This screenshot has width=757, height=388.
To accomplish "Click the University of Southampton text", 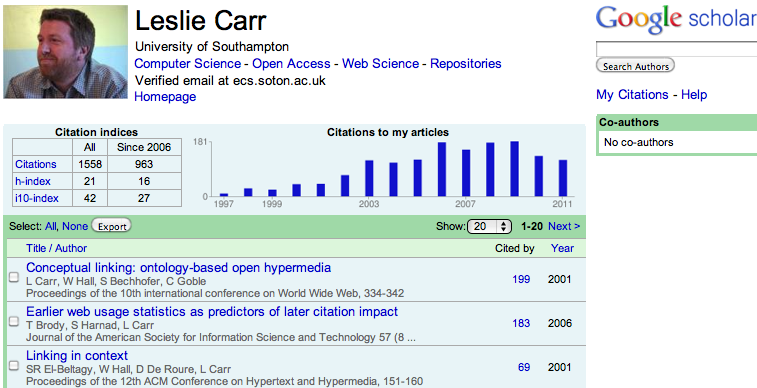I will point(212,47).
